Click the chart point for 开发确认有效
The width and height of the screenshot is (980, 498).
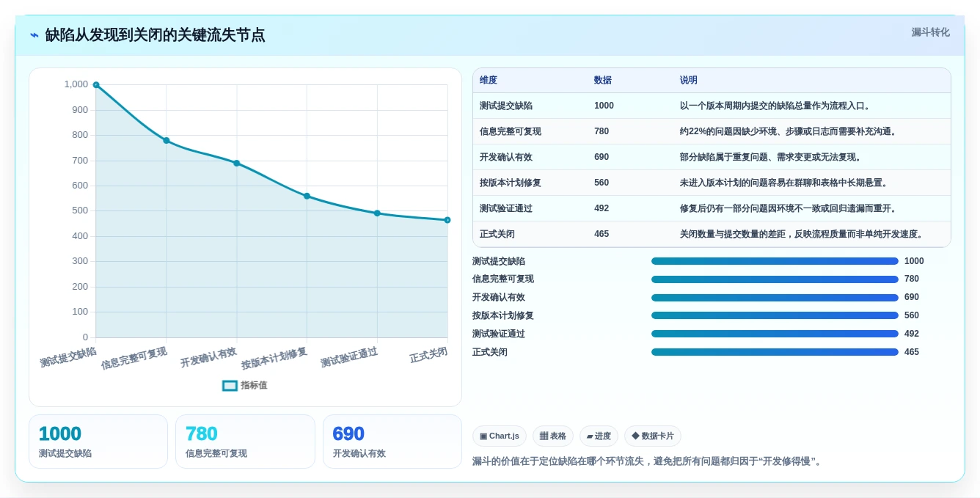pos(236,163)
